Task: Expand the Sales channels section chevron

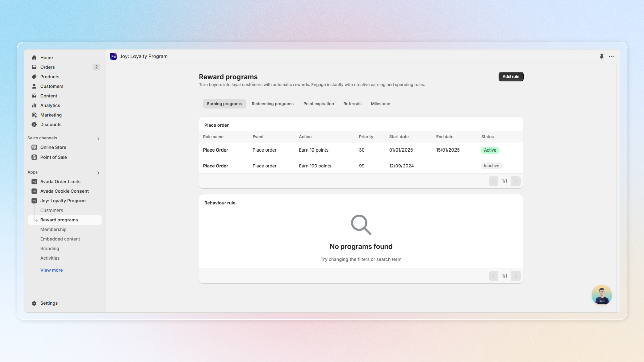Action: pyautogui.click(x=98, y=138)
